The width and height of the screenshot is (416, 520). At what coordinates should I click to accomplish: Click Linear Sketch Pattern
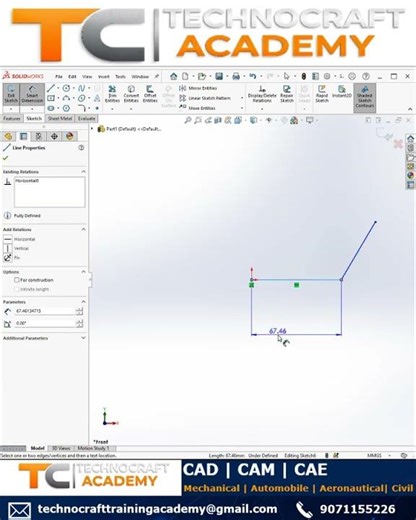[205, 98]
